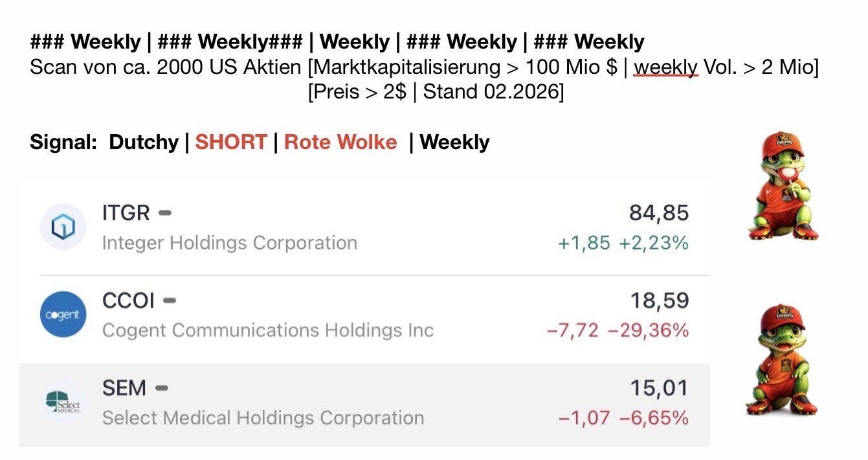This screenshot has height=460, width=868.
Task: Select the SEM ticker symbol
Action: click(x=124, y=388)
